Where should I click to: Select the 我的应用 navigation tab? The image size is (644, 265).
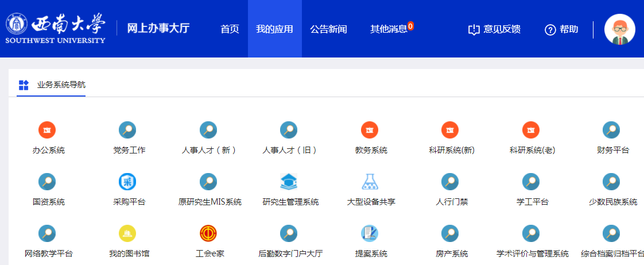point(274,29)
